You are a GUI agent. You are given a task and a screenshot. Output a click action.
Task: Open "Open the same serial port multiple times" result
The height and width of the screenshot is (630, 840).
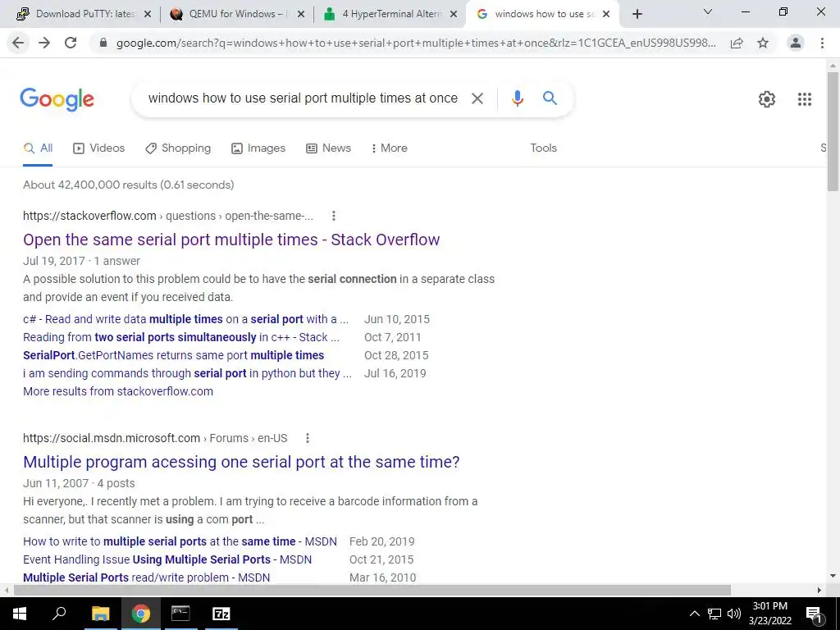coord(231,240)
